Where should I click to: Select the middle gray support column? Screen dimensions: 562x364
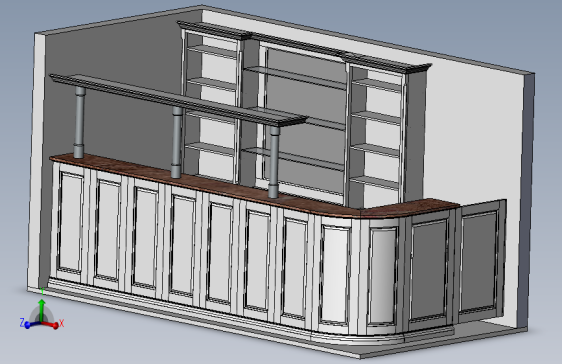[x=176, y=143]
